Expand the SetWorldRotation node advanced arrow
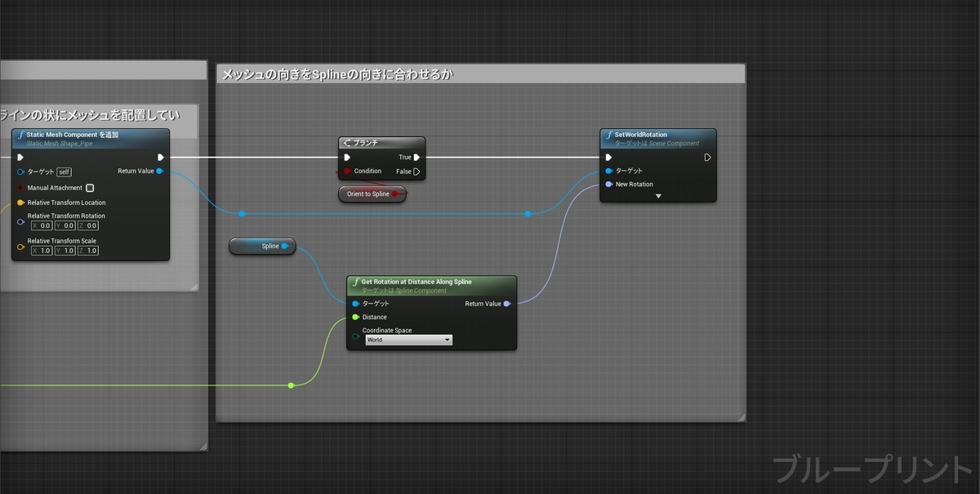Screen dimensions: 980x494 click(658, 196)
